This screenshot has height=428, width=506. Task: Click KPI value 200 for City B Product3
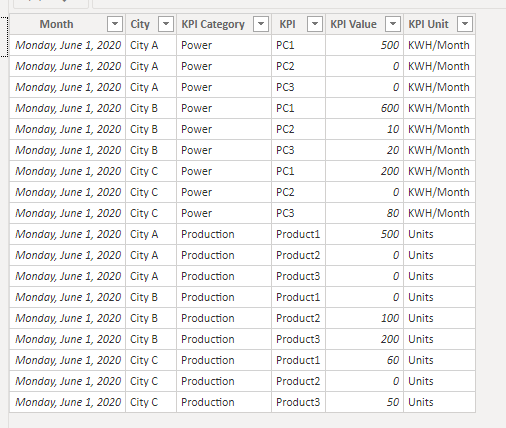coord(364,339)
